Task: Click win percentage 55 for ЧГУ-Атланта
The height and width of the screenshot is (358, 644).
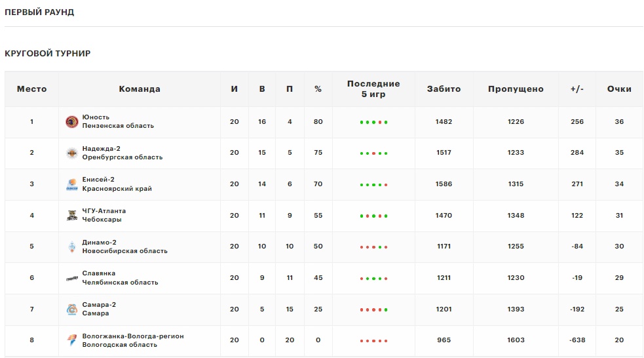Action: tap(318, 215)
